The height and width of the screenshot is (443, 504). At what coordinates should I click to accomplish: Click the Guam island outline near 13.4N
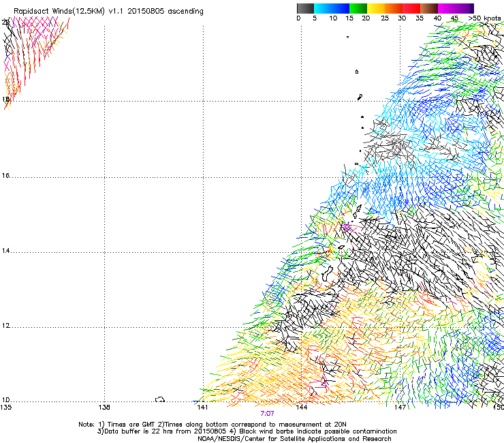tap(327, 274)
